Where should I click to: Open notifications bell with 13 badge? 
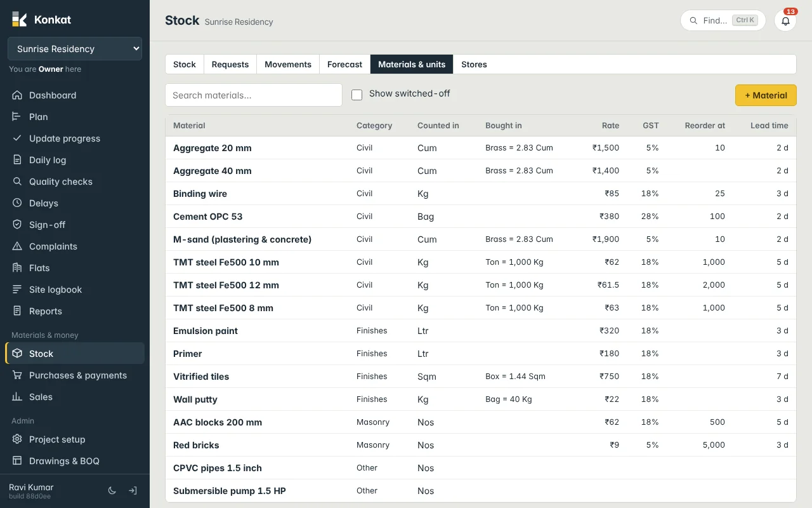pos(785,20)
